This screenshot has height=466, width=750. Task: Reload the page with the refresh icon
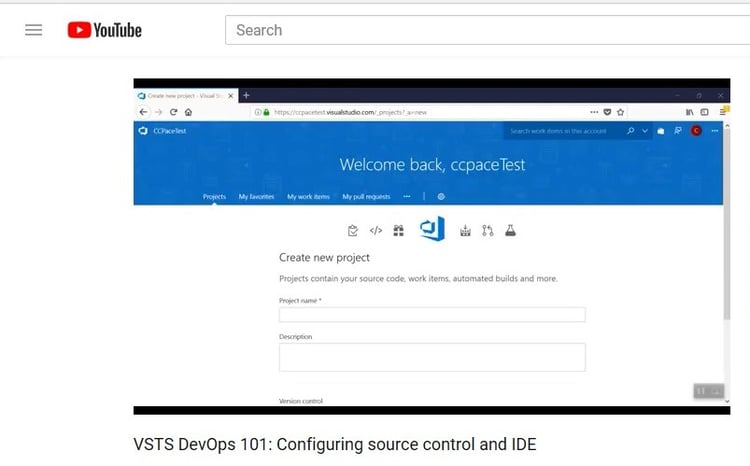tap(174, 112)
